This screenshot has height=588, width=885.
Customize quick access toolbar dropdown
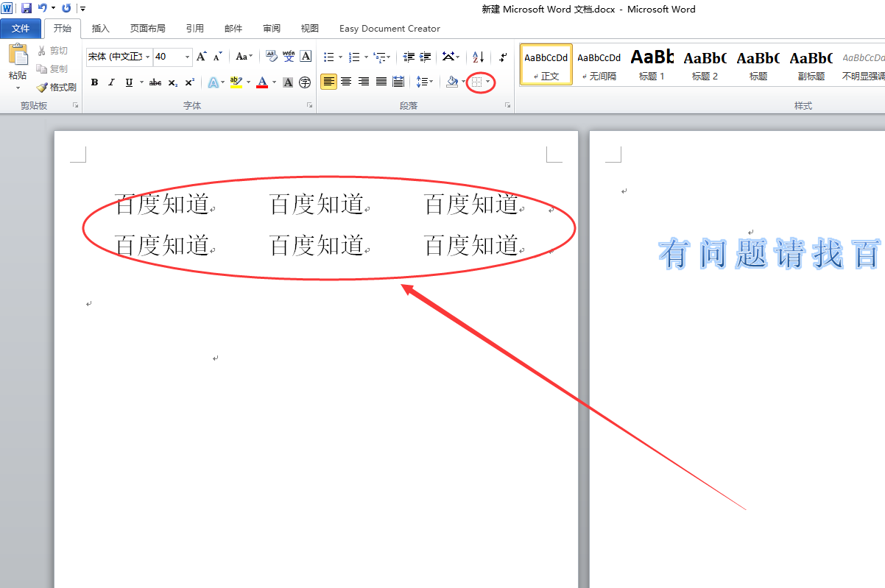coord(82,9)
